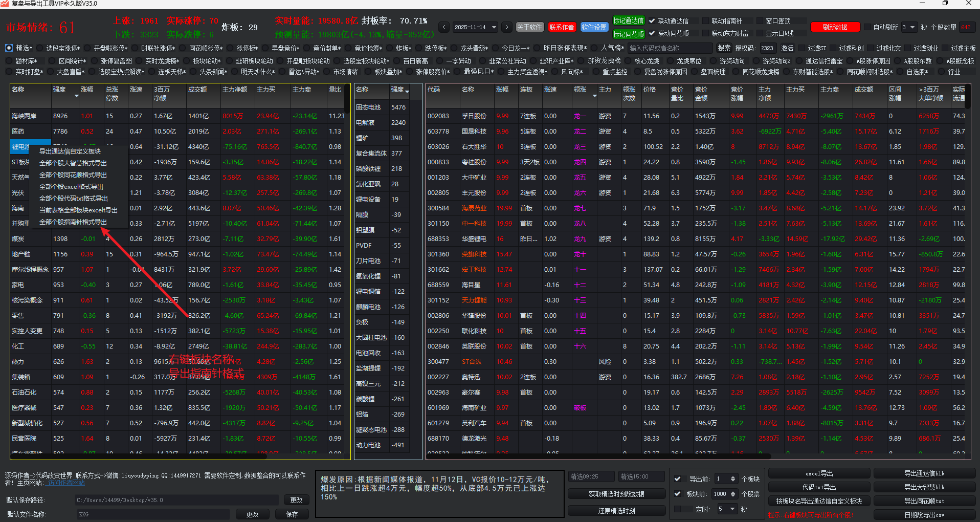Click the 导出通达信blk button

[x=924, y=473]
